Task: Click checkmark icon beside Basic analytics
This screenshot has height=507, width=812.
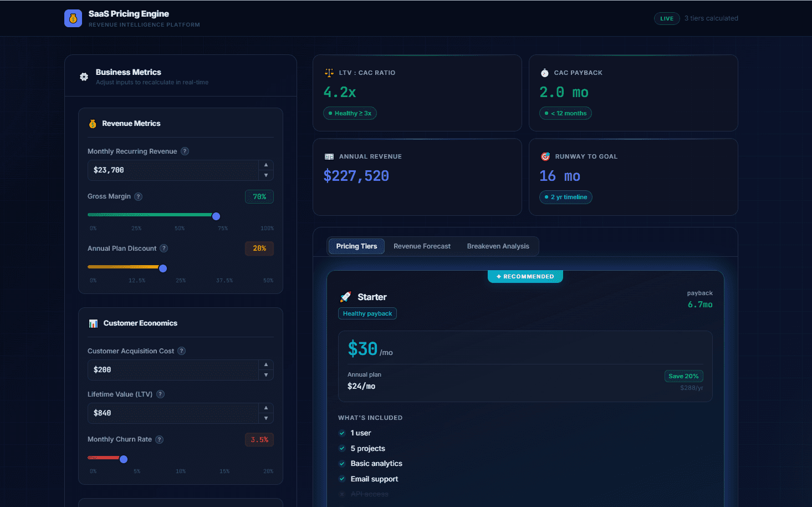Action: pos(342,464)
